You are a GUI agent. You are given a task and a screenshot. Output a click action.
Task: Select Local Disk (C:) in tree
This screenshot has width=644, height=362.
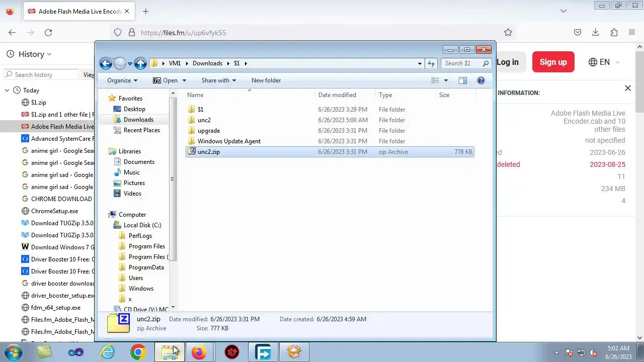[x=142, y=225]
